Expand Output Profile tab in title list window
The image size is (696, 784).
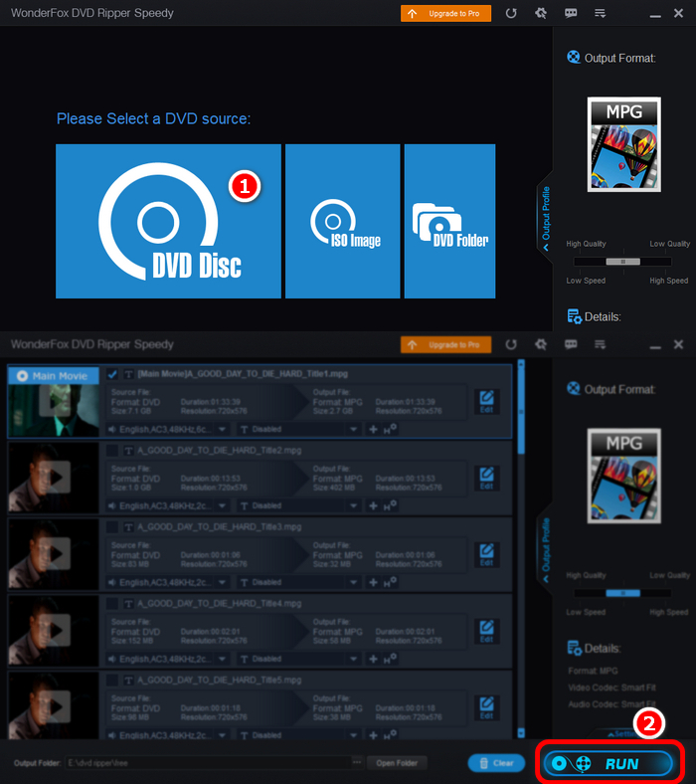click(546, 548)
